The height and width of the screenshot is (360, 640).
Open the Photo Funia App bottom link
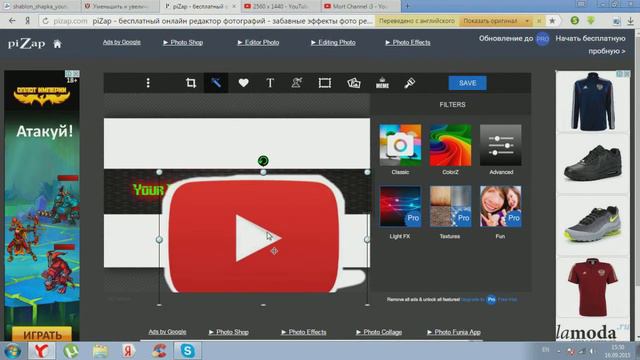[x=454, y=332]
